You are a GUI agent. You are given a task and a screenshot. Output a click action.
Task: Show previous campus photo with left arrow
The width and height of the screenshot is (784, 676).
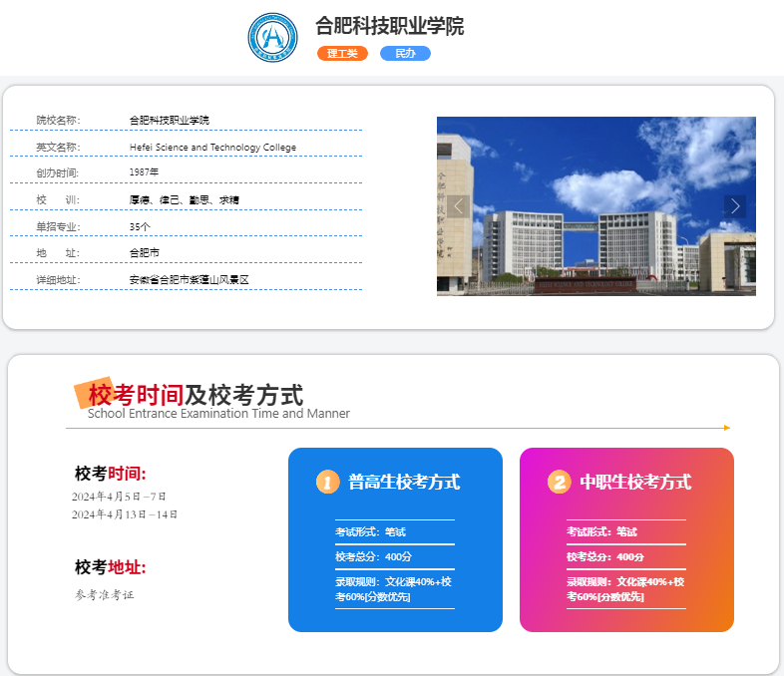coord(458,206)
